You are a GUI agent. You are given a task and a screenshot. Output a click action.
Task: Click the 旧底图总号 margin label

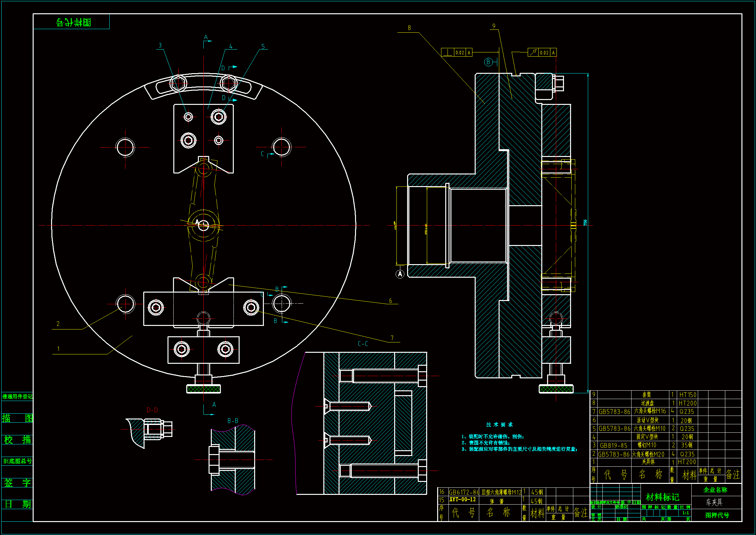17,461
